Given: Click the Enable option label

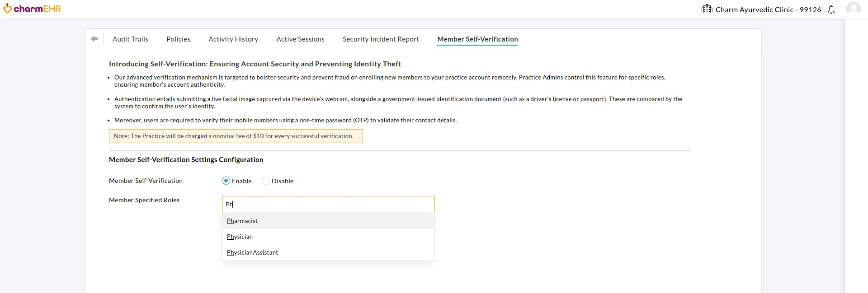Looking at the screenshot, I should click(x=242, y=181).
